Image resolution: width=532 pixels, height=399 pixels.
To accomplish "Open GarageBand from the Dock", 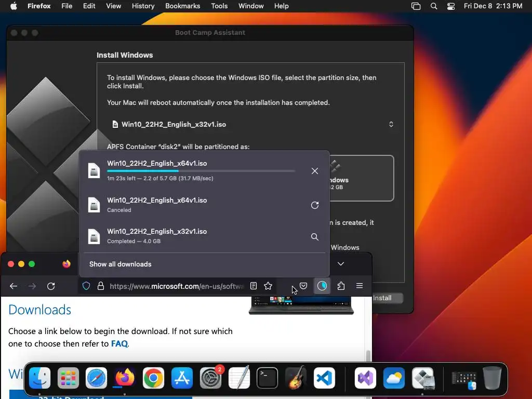I will coord(296,378).
